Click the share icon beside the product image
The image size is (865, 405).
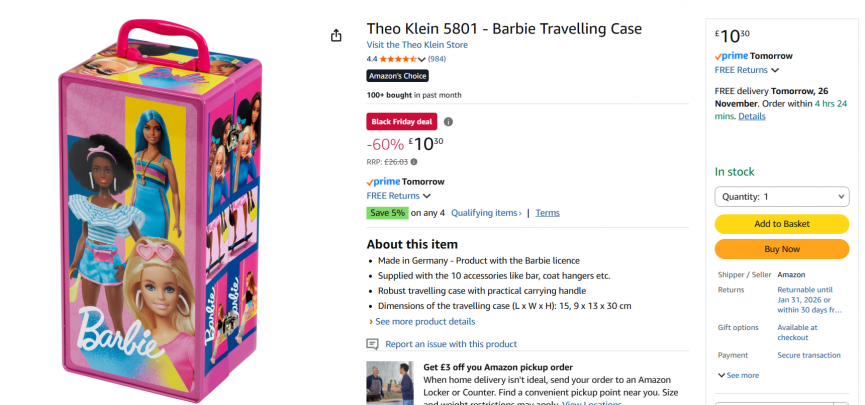336,36
